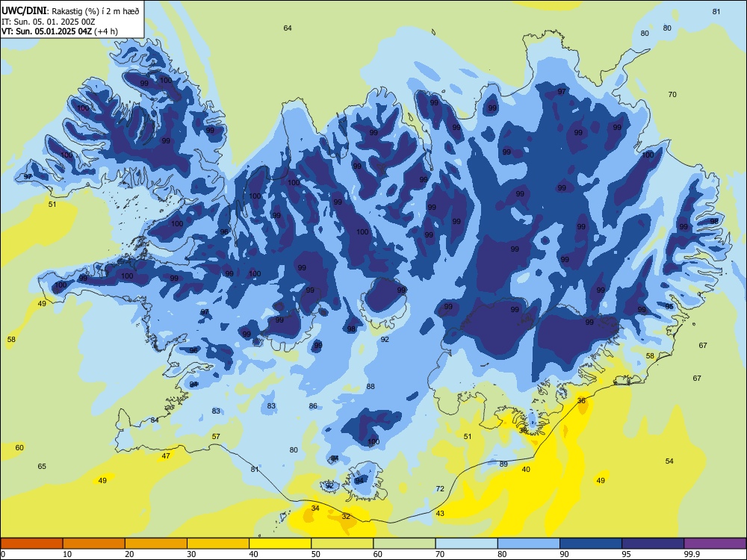747x560 pixels.
Task: Click the humidity value 86 in the southern interior
Action: pyautogui.click(x=313, y=406)
